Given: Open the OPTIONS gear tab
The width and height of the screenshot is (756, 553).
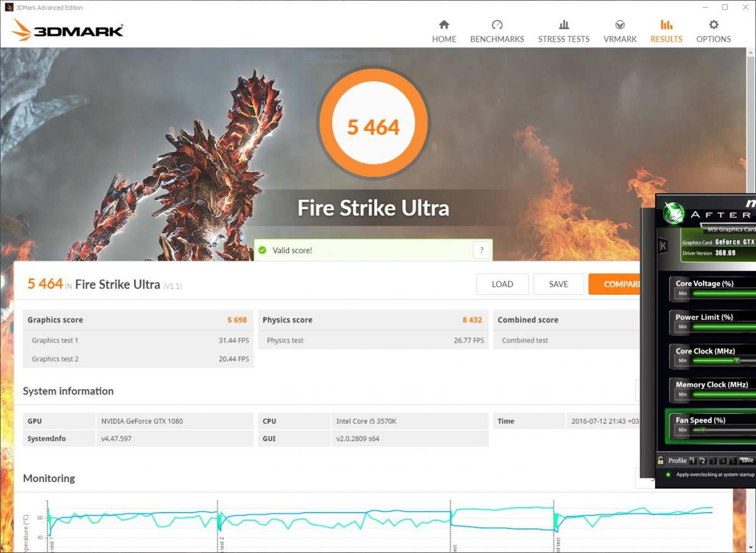Looking at the screenshot, I should point(714,31).
